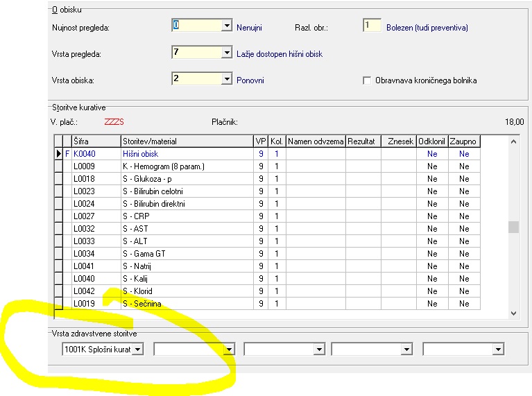Select the K0040 code cell
532x396 pixels.
[x=96, y=154]
